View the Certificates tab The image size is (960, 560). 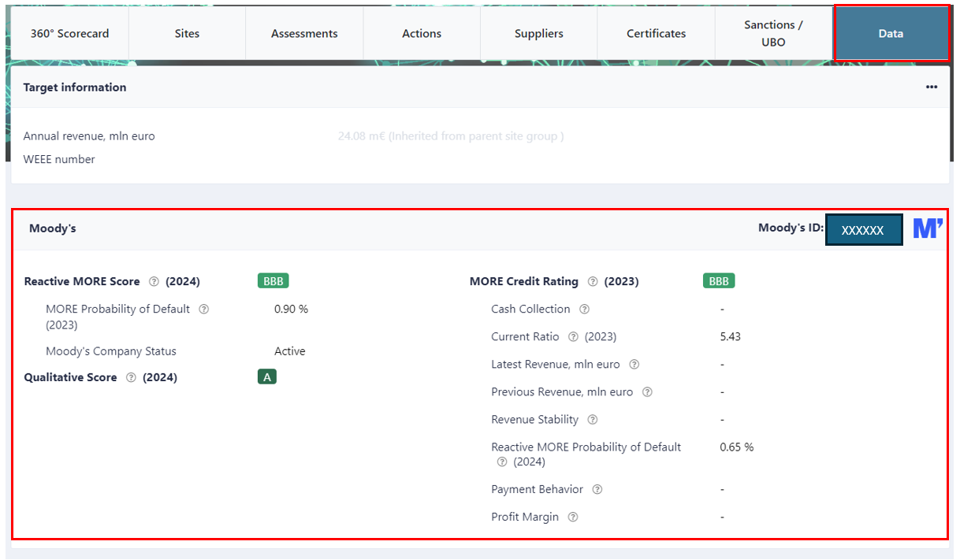[657, 33]
